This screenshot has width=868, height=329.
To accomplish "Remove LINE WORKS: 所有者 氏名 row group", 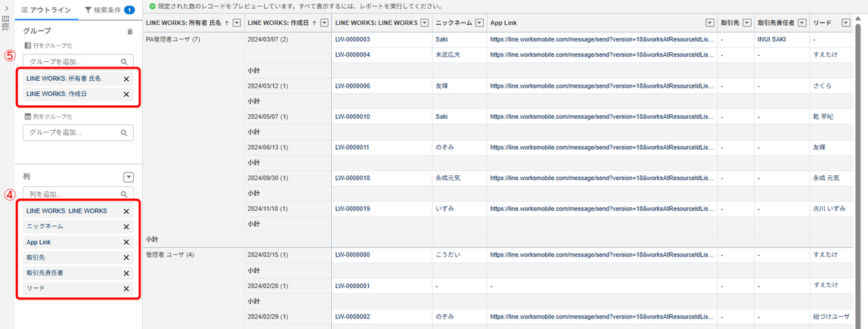I will (x=126, y=79).
